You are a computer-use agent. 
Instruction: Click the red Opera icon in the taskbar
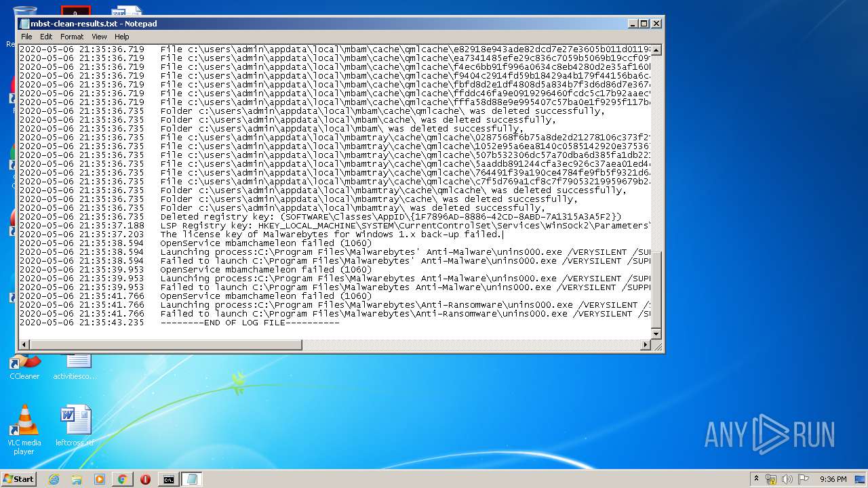[145, 479]
